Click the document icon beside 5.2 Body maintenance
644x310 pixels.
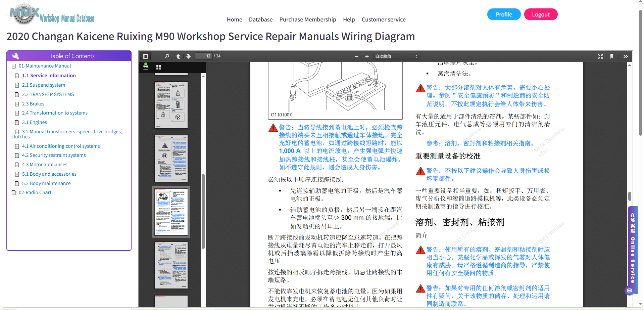(x=17, y=184)
